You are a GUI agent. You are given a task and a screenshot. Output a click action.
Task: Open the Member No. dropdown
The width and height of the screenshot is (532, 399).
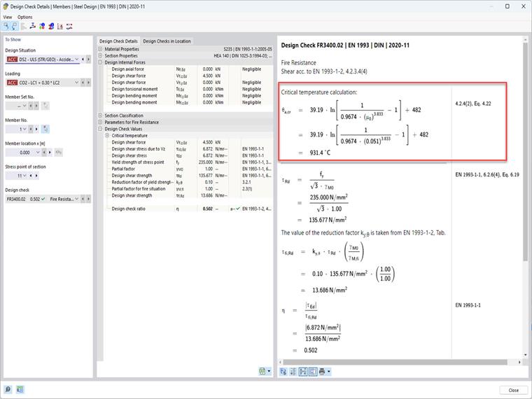coord(24,129)
